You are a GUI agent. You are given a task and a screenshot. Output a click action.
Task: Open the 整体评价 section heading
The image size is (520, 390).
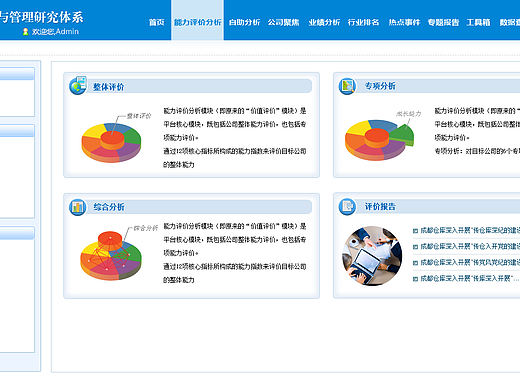coord(109,87)
